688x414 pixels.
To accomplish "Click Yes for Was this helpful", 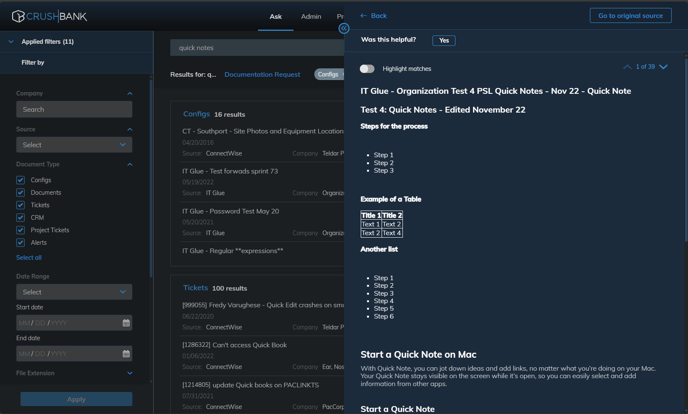I will [x=444, y=40].
